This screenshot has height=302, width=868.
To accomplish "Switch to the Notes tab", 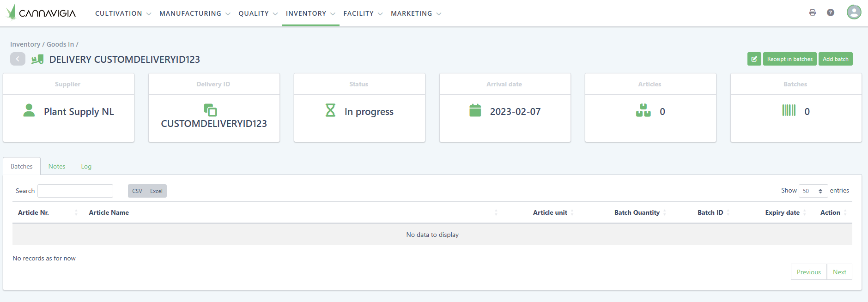I will (x=57, y=166).
